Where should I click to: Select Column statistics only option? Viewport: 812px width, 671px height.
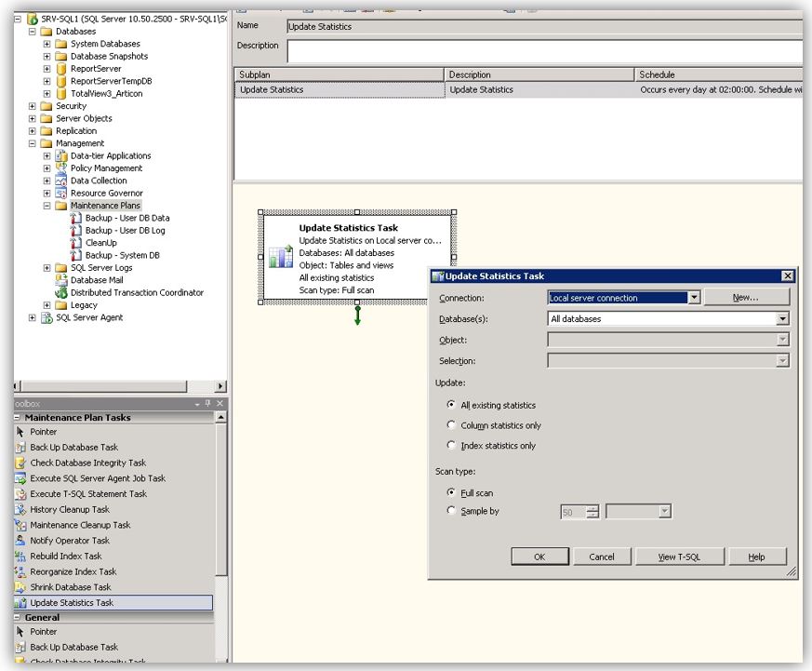click(451, 425)
